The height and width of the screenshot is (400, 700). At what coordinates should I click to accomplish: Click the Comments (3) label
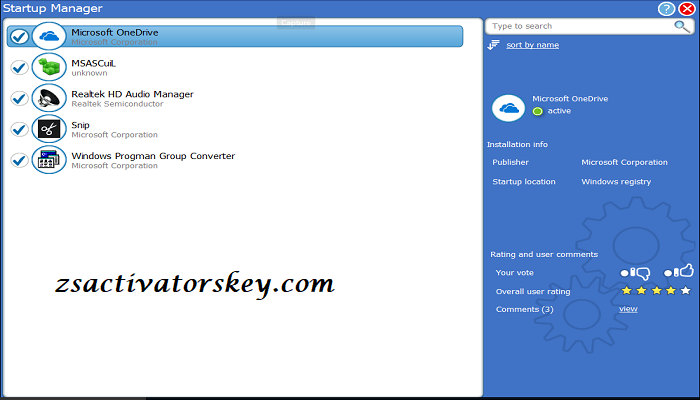tap(525, 309)
